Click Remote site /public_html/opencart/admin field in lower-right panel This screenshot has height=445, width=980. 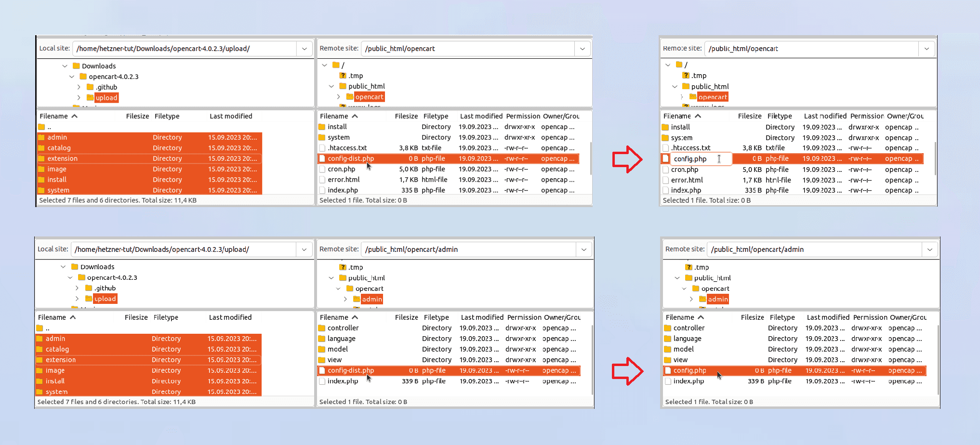[814, 249]
